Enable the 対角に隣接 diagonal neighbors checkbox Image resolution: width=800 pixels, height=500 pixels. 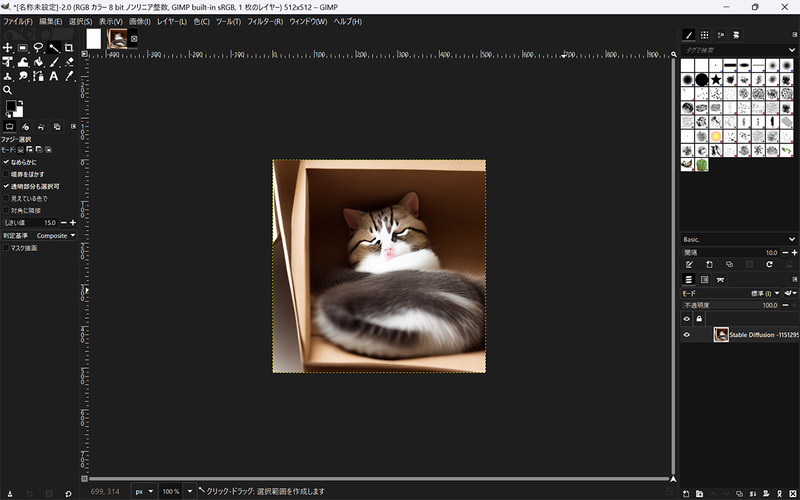[x=6, y=211]
